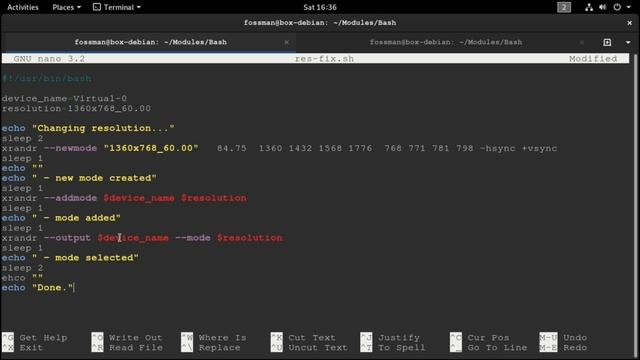Click the Uncut Text shortcut
The width and height of the screenshot is (640, 360).
coord(309,348)
